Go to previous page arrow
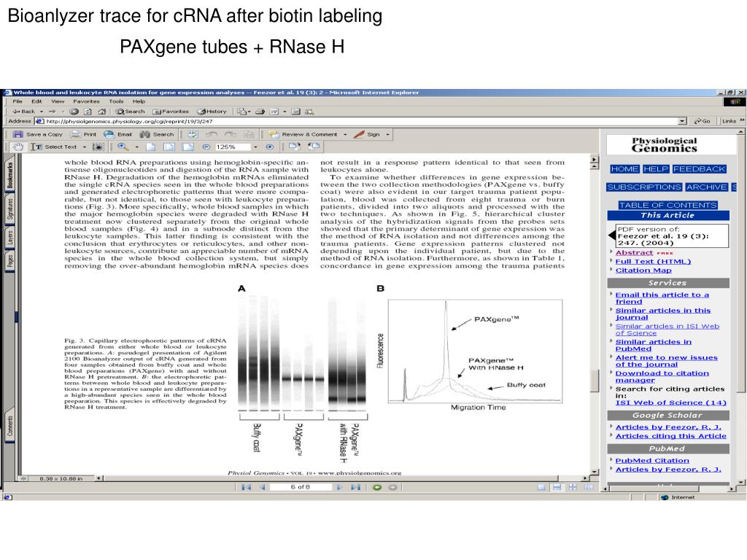747x560 pixels. pyautogui.click(x=262, y=487)
